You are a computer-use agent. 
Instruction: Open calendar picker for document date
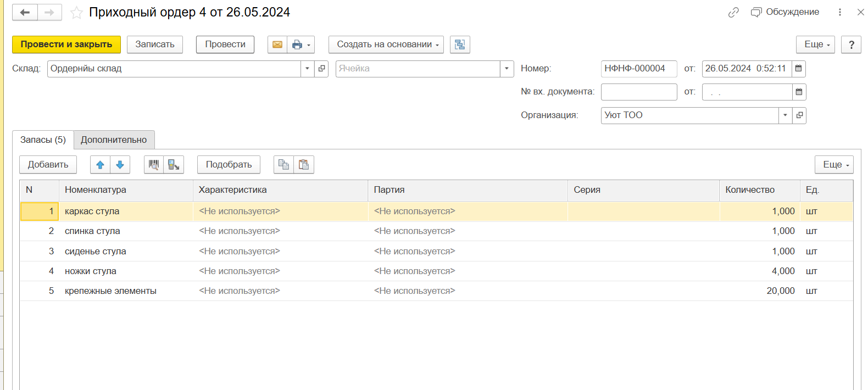click(799, 69)
